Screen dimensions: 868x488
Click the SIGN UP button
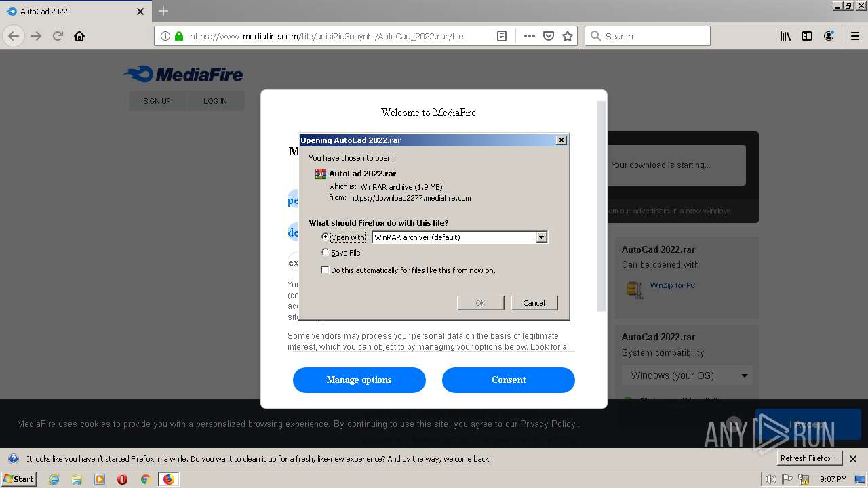(157, 101)
